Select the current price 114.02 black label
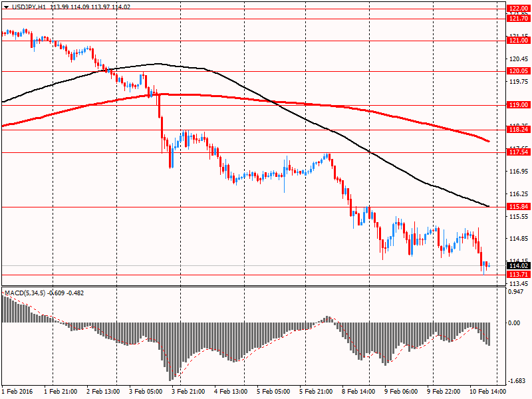532x399 pixels. click(x=519, y=266)
